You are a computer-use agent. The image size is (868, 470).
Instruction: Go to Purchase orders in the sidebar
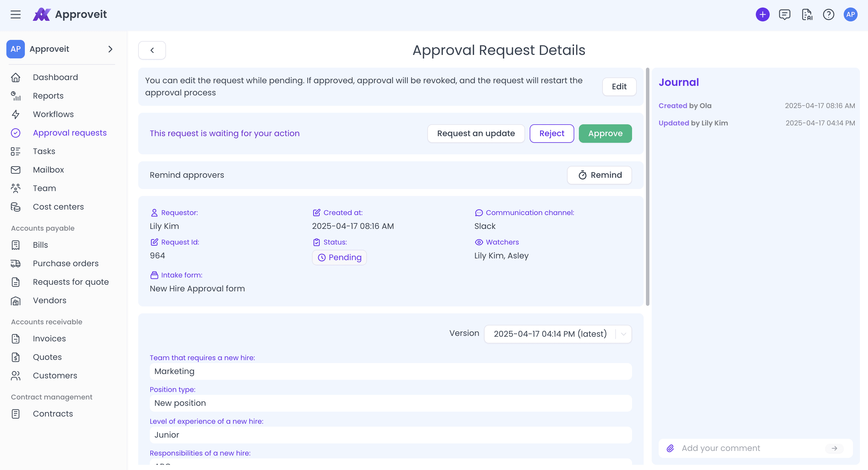coord(66,263)
